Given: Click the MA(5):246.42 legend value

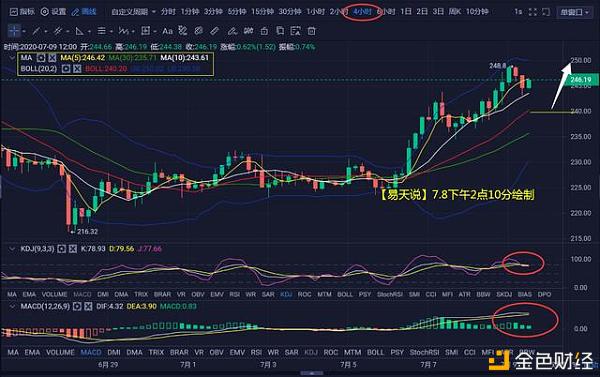Looking at the screenshot, I should click(83, 58).
